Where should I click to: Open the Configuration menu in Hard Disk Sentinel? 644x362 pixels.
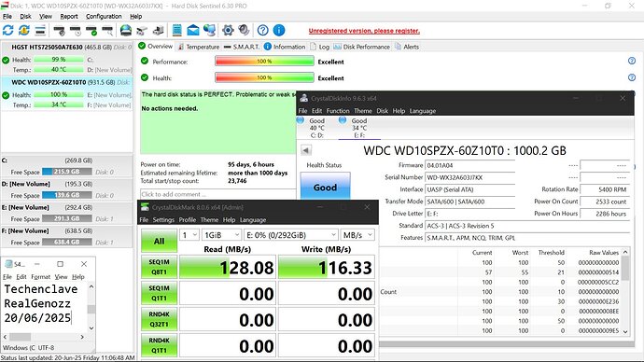coord(104,17)
